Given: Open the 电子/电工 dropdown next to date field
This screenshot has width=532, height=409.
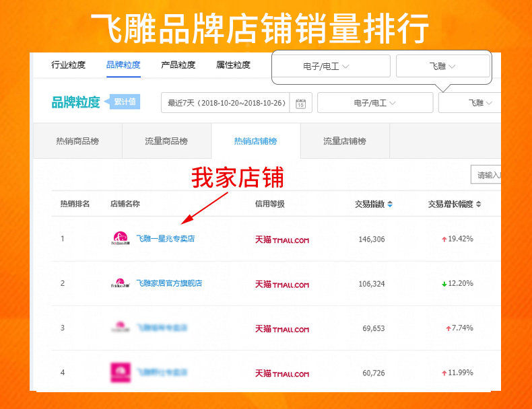Looking at the screenshot, I should point(375,103).
